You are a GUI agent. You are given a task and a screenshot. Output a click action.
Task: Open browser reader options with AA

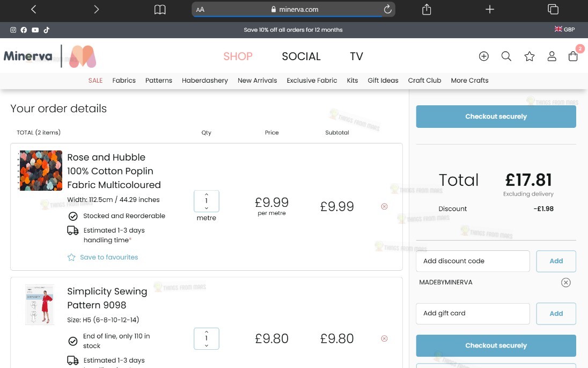coord(200,9)
